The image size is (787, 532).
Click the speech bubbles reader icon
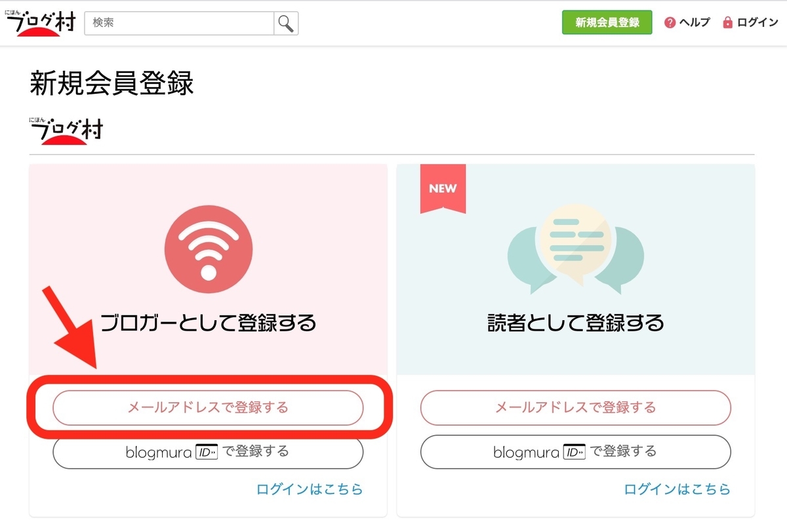576,250
